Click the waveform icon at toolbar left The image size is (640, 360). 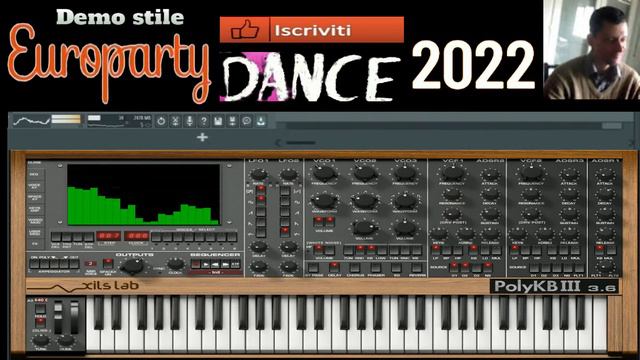[x=32, y=121]
